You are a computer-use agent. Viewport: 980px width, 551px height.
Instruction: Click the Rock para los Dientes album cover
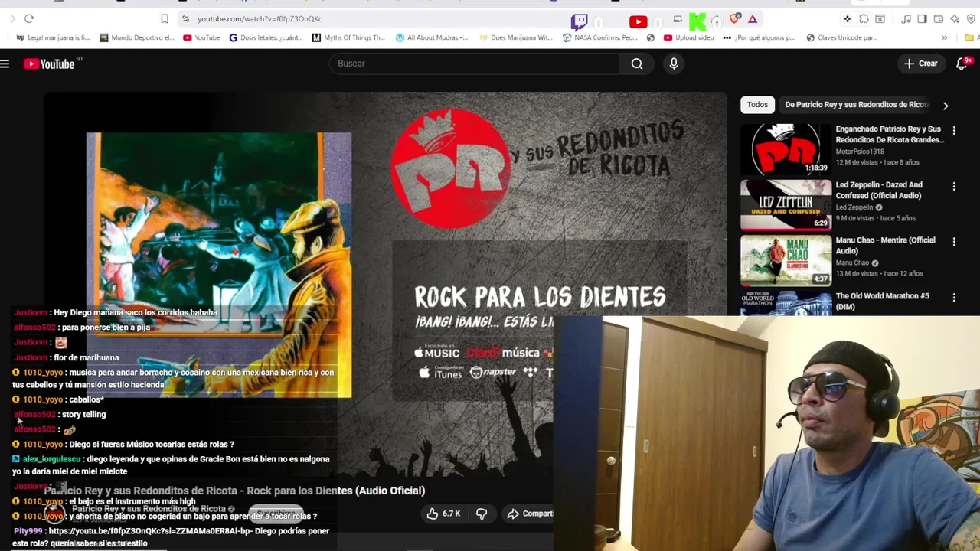[219, 265]
